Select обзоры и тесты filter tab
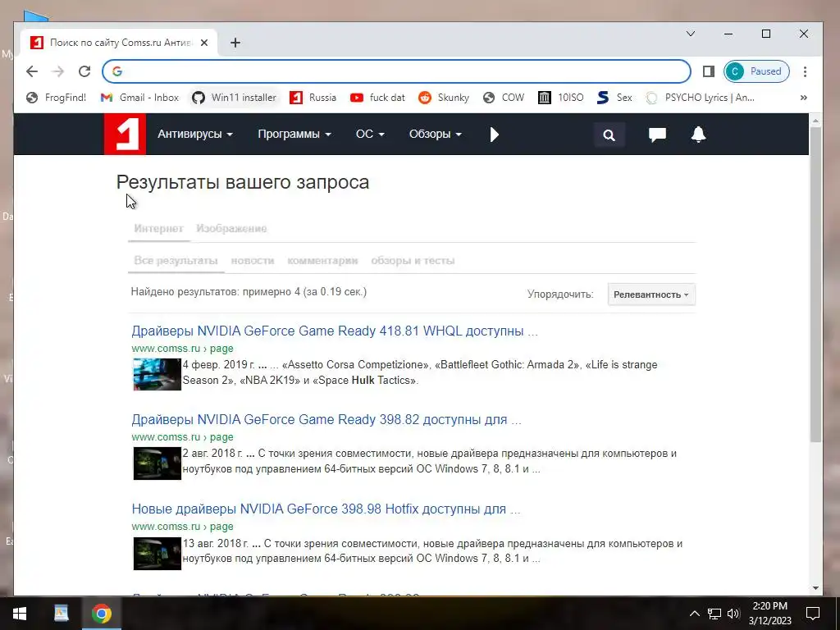This screenshot has height=630, width=840. click(x=413, y=261)
